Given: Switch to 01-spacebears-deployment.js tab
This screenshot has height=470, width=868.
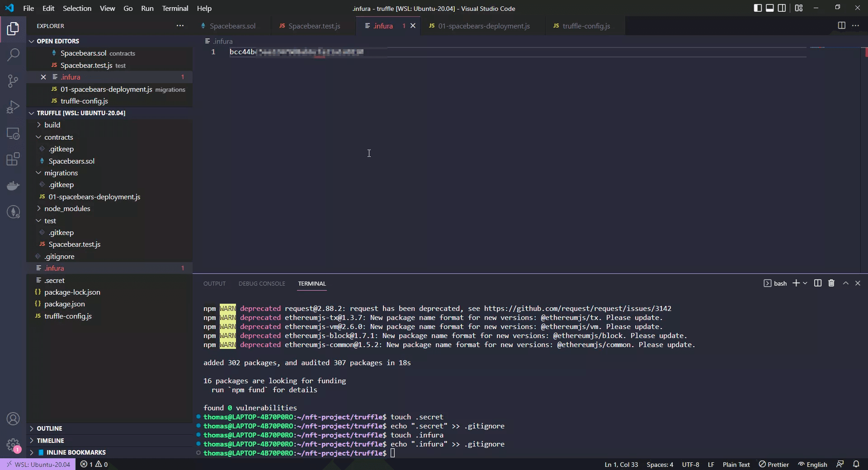Looking at the screenshot, I should click(x=483, y=26).
